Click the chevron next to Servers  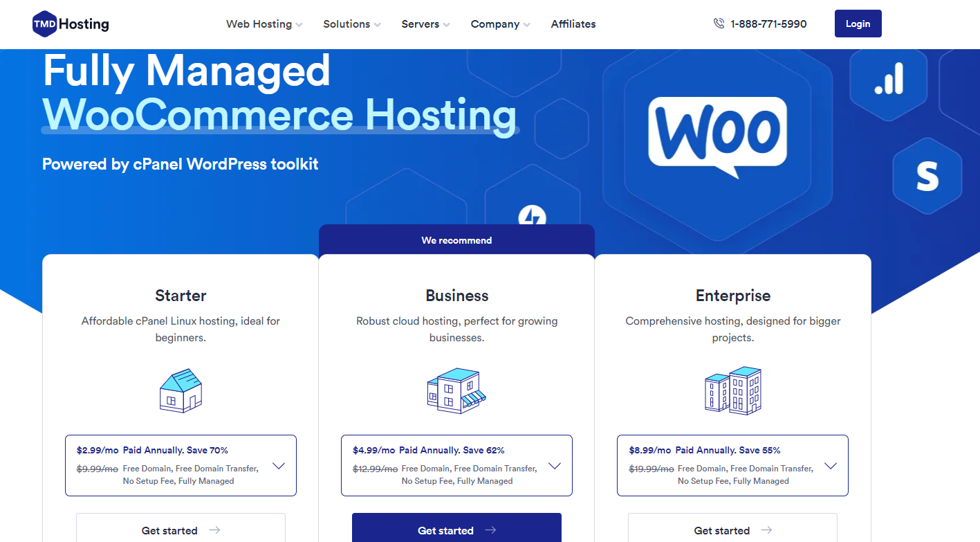[446, 25]
